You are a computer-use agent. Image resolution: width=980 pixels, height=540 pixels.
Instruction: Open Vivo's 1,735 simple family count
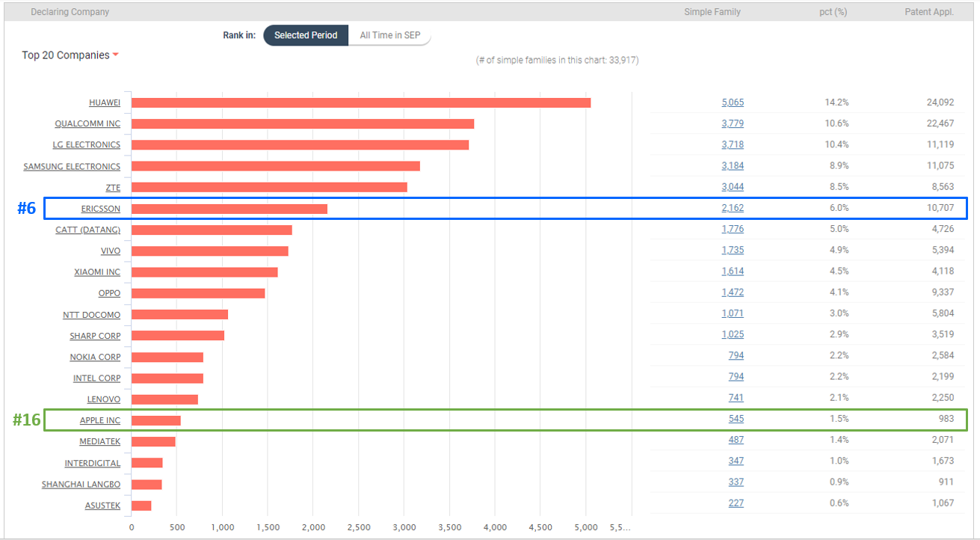(x=733, y=250)
